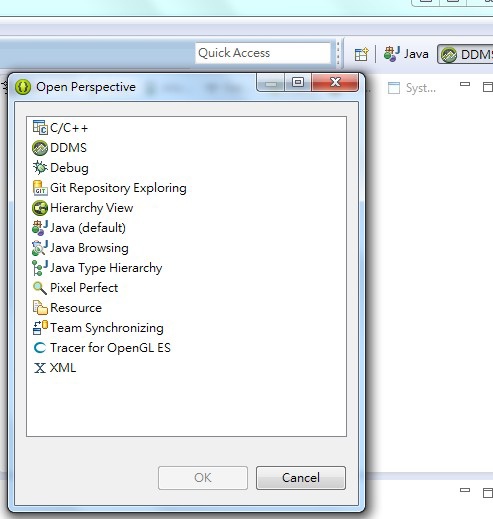Maximize the lower view panel in Eclipse

[x=488, y=493]
